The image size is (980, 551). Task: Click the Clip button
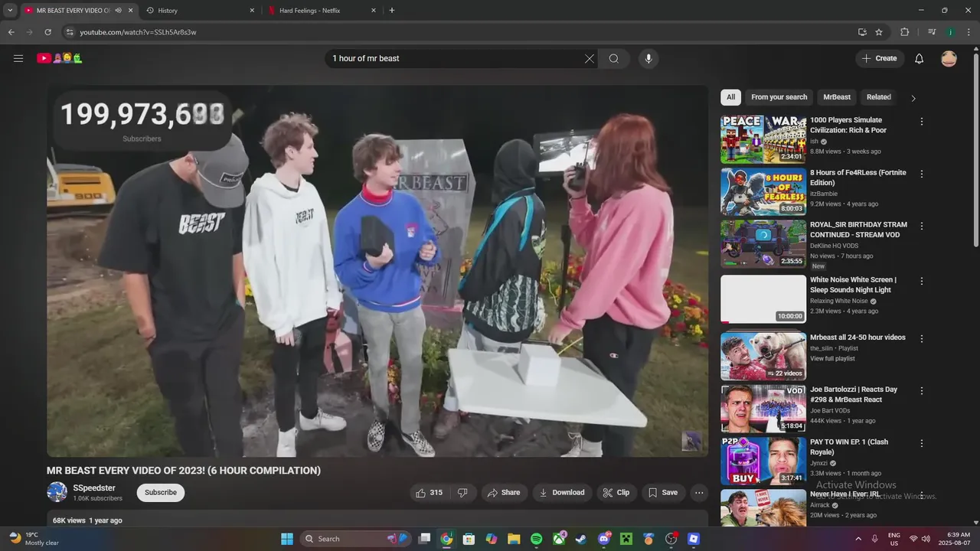tap(616, 493)
